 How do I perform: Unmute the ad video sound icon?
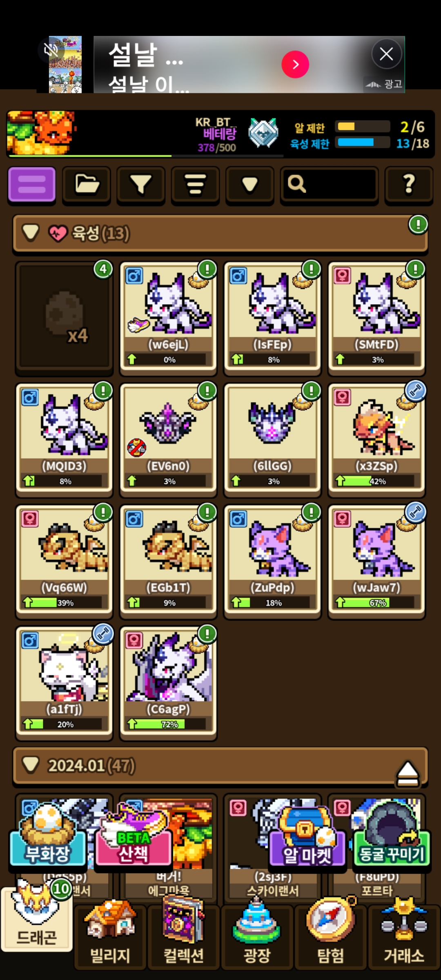pyautogui.click(x=51, y=51)
